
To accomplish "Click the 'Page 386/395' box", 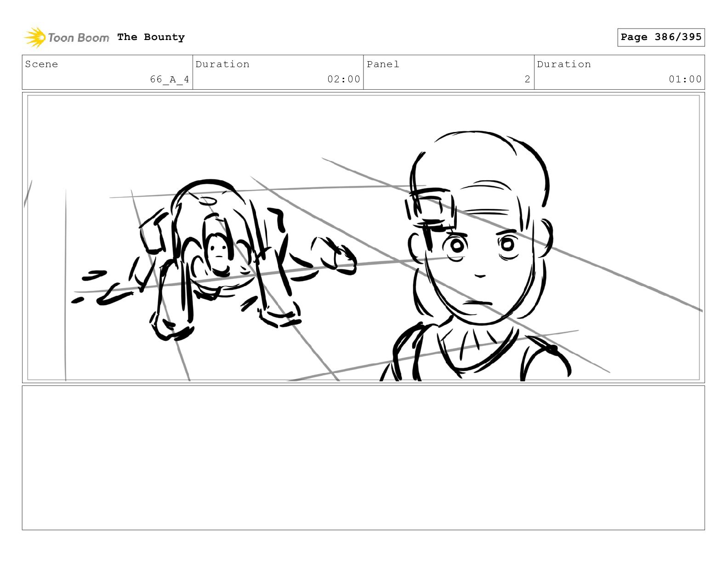I will tap(661, 37).
